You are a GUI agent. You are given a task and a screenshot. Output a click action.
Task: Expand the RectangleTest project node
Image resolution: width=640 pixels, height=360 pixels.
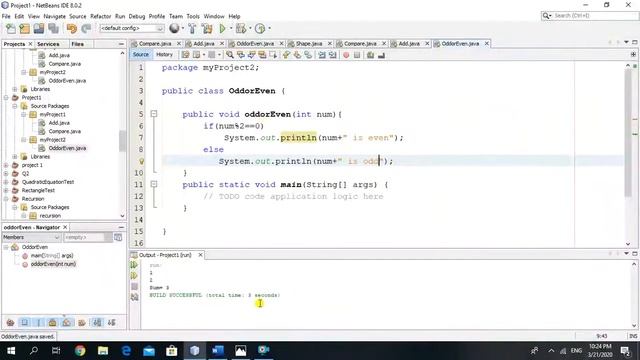click(x=6, y=190)
